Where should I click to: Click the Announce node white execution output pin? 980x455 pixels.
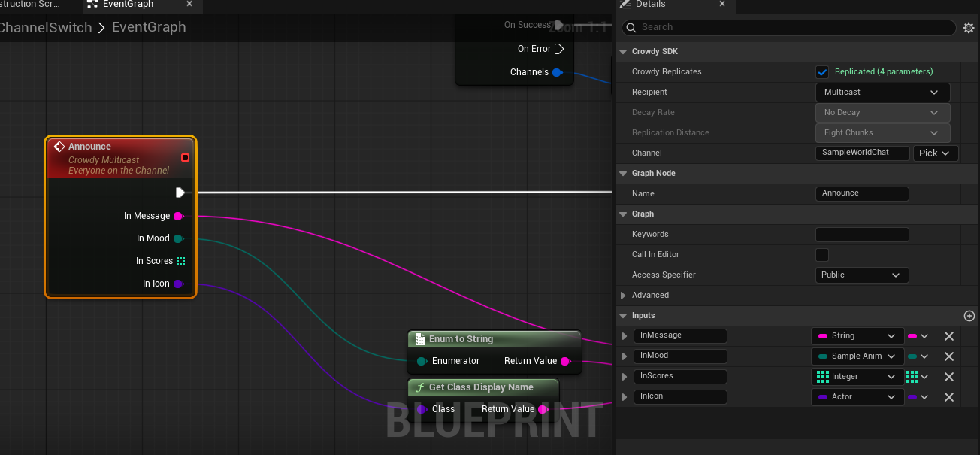(x=180, y=193)
